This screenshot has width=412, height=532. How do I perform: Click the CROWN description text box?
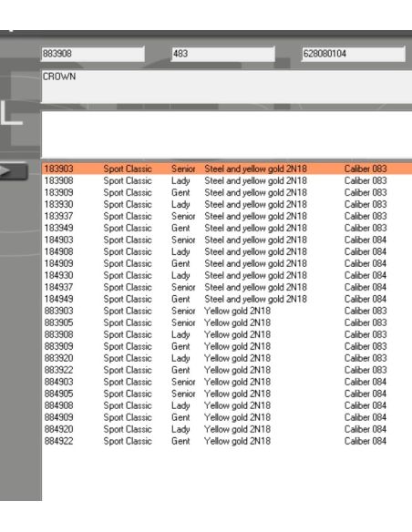point(227,87)
